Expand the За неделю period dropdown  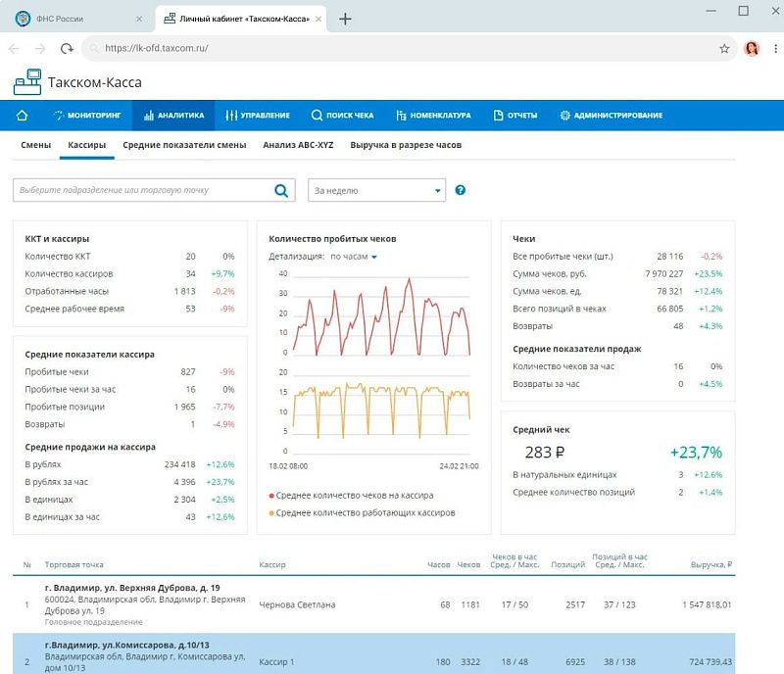[x=376, y=190]
